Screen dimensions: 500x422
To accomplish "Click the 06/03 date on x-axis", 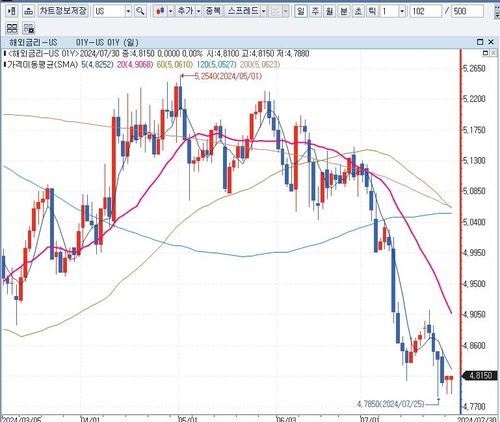I will [x=286, y=419].
